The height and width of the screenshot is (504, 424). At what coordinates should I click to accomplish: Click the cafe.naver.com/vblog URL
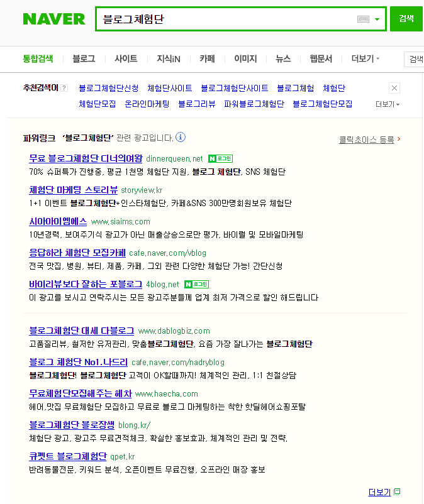tap(167, 253)
